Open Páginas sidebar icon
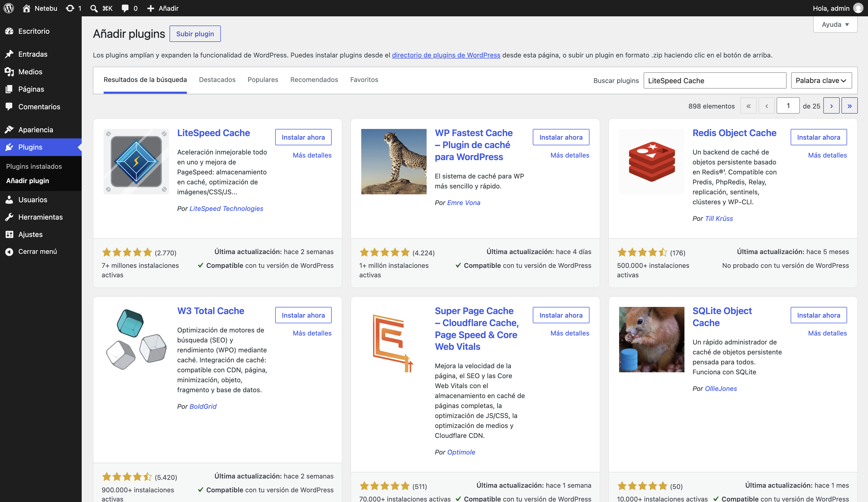Screen dimensions: 868x502 coord(9,89)
